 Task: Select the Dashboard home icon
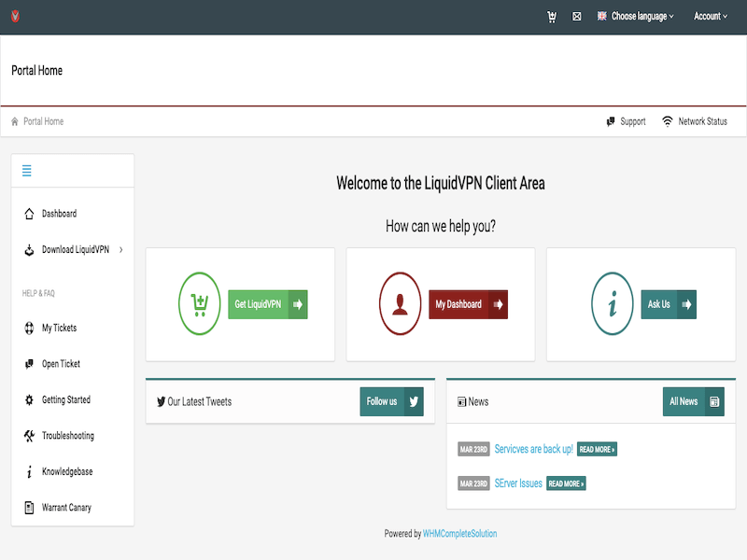point(28,213)
